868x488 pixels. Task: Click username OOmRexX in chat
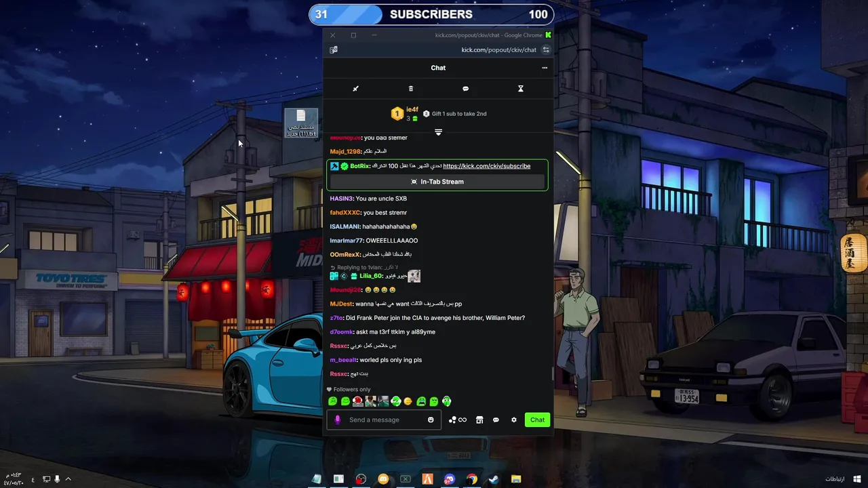tap(345, 255)
